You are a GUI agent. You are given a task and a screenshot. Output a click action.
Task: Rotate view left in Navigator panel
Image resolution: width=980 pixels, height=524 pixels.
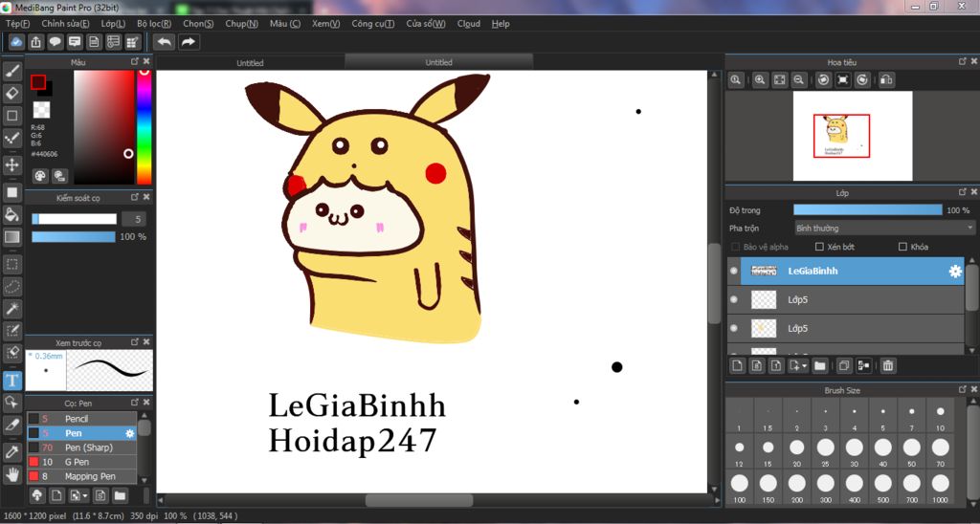(824, 80)
